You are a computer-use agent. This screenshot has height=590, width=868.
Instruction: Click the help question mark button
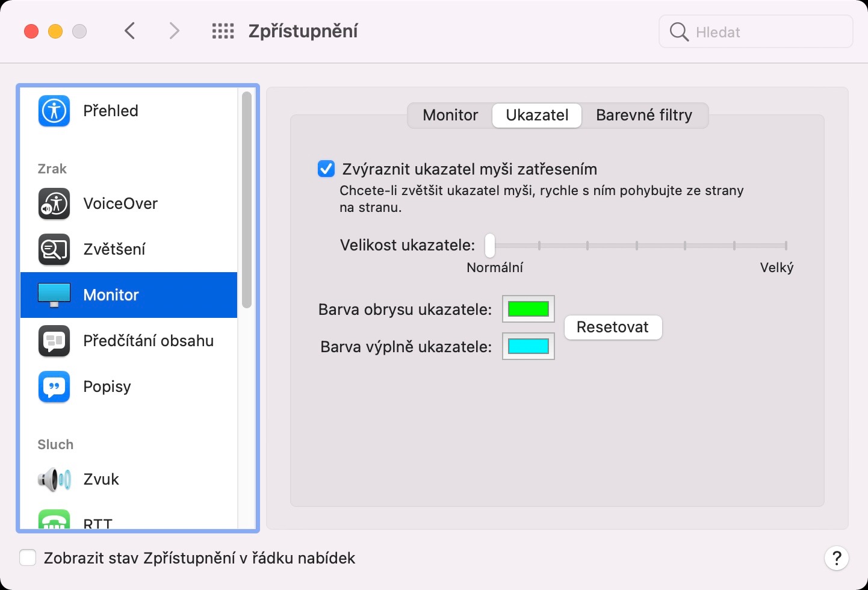pos(836,558)
